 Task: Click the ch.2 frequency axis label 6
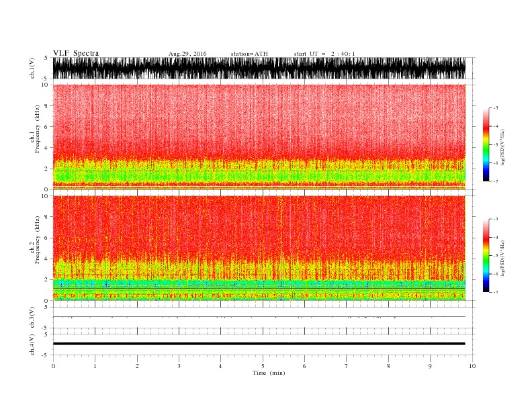46,238
